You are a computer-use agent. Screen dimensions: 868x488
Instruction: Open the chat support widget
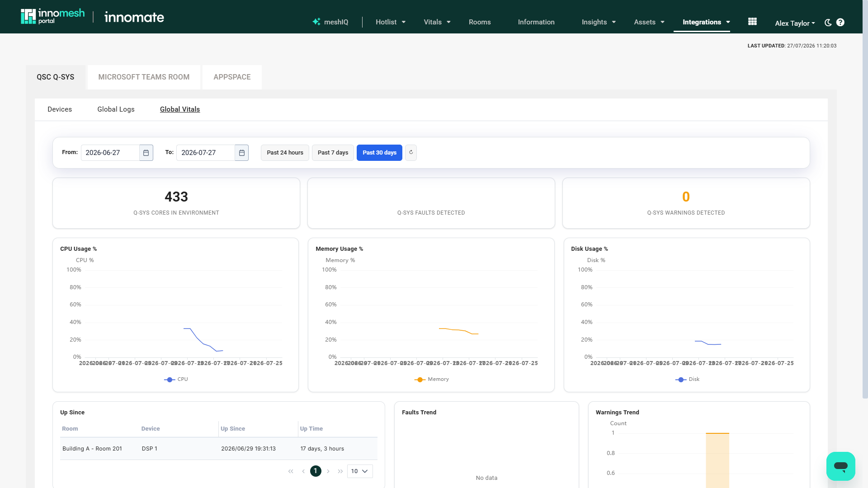coord(840,466)
